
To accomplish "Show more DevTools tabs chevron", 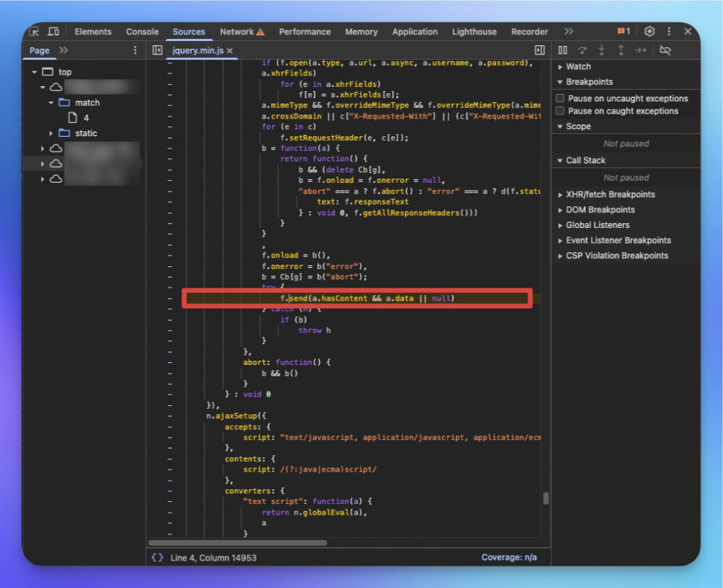I will point(568,31).
